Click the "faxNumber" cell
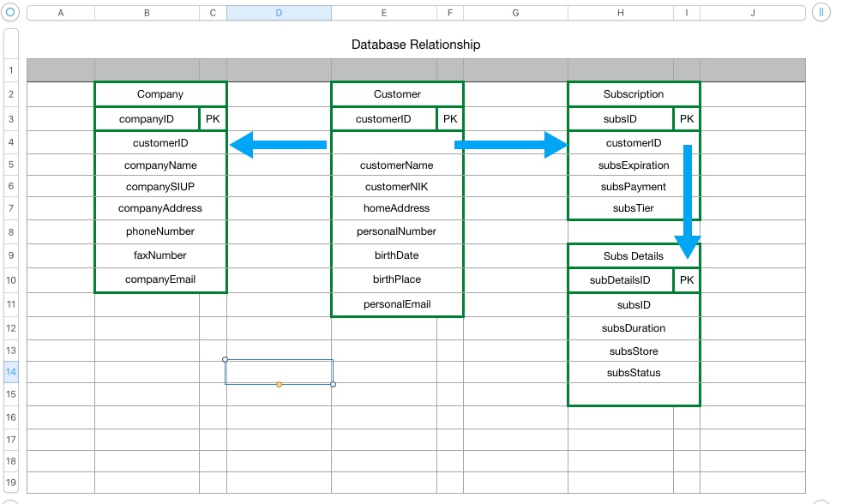Image resolution: width=866 pixels, height=504 pixels. tap(160, 255)
